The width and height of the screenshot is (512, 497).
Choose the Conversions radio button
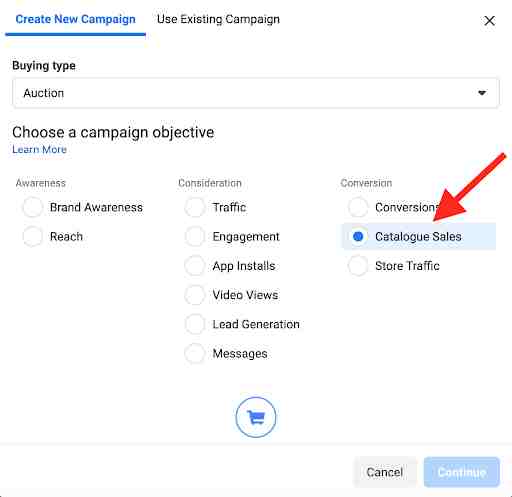pyautogui.click(x=358, y=207)
